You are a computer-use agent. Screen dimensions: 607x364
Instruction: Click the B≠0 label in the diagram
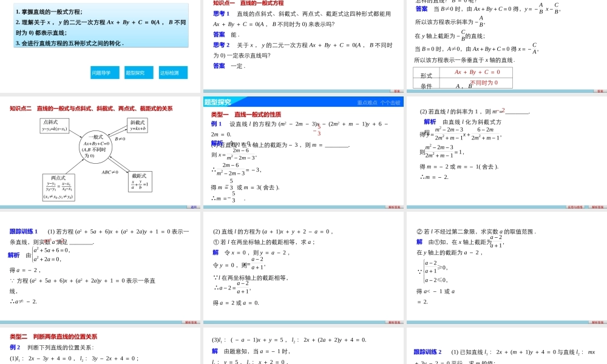(x=120, y=138)
